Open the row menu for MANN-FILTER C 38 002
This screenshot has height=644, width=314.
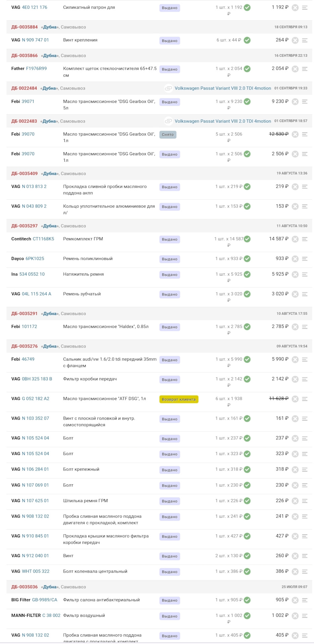pos(305,616)
